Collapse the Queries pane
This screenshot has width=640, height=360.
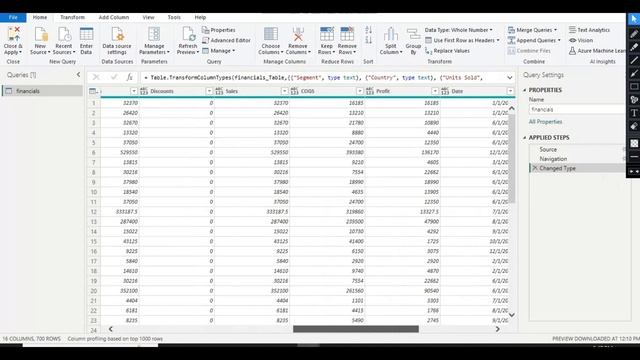[x=78, y=75]
